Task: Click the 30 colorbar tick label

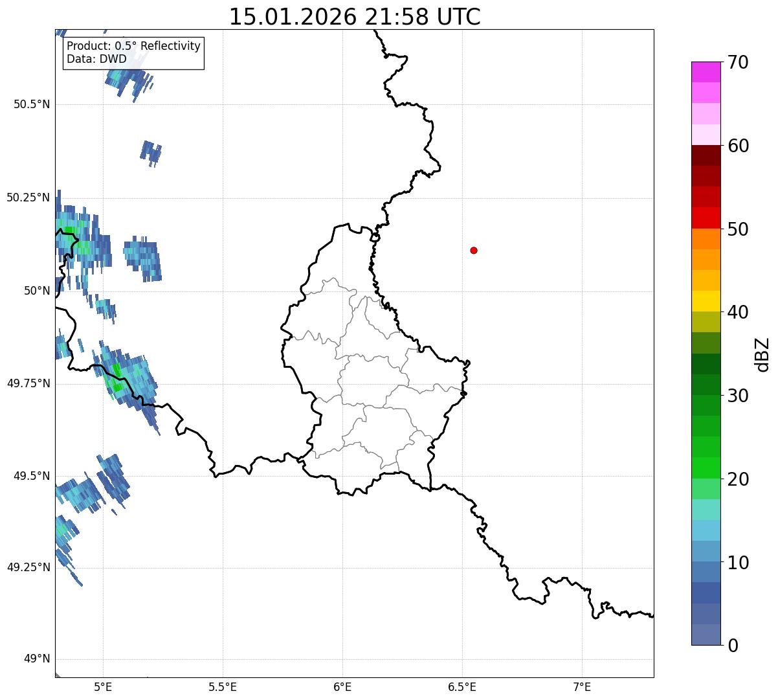Action: click(738, 396)
